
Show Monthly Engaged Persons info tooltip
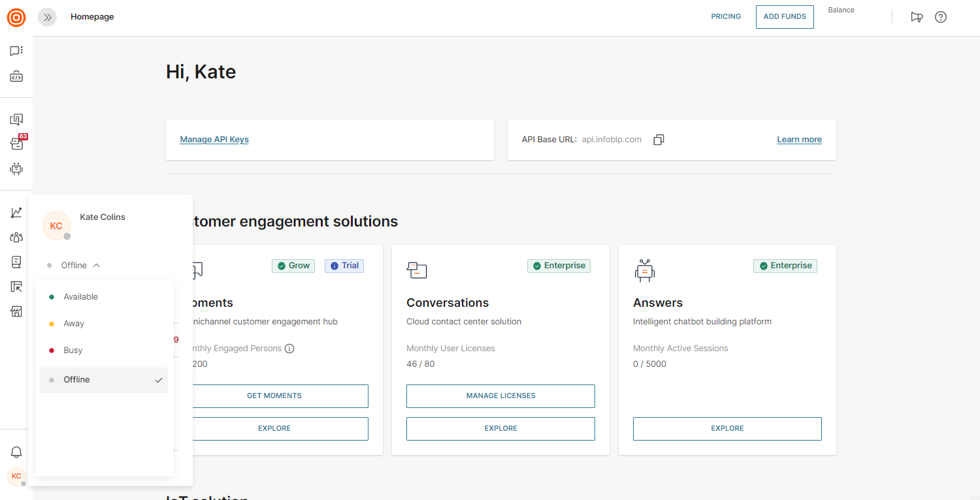pos(289,349)
